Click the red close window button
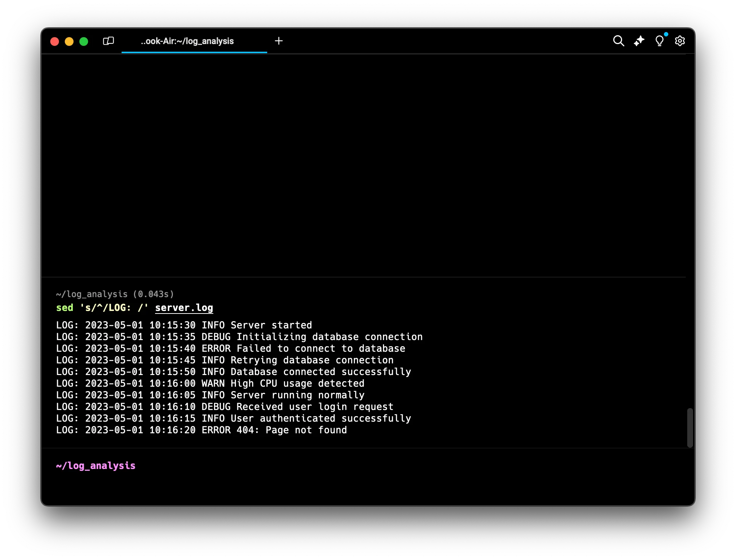 pyautogui.click(x=55, y=42)
